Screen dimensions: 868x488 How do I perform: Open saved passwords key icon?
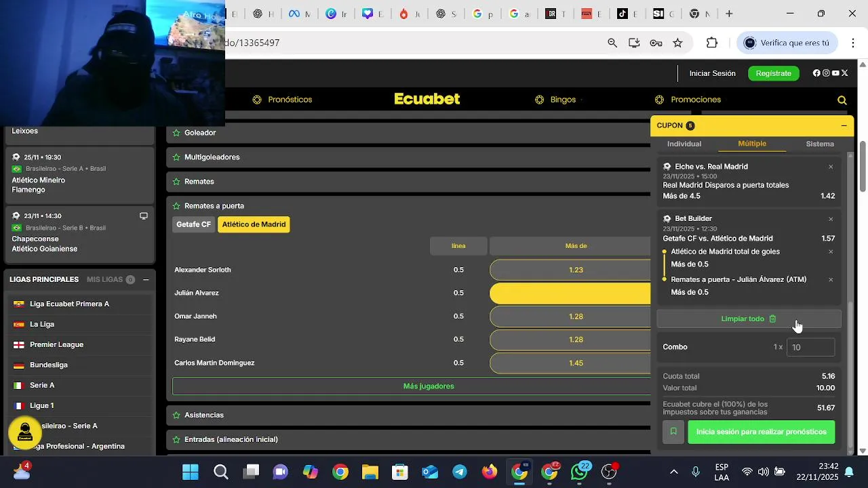point(656,43)
